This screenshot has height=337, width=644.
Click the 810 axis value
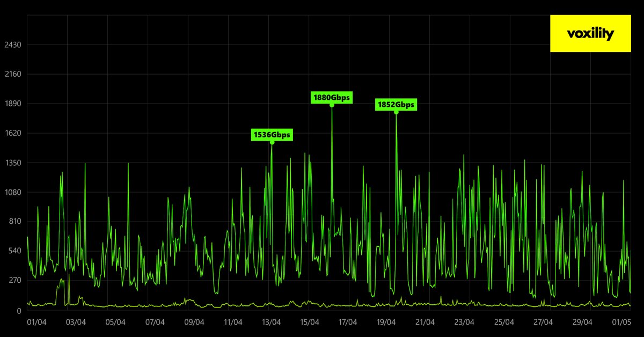point(14,221)
